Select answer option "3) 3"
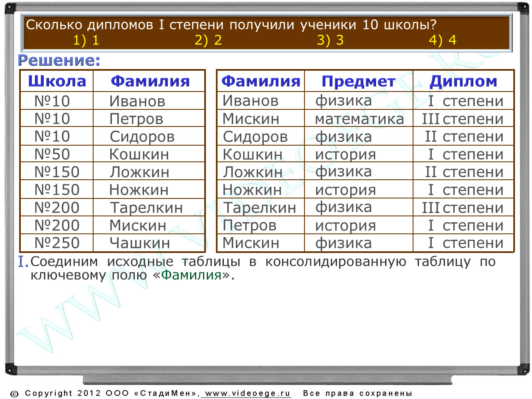This screenshot has height=399, width=532. (x=330, y=40)
